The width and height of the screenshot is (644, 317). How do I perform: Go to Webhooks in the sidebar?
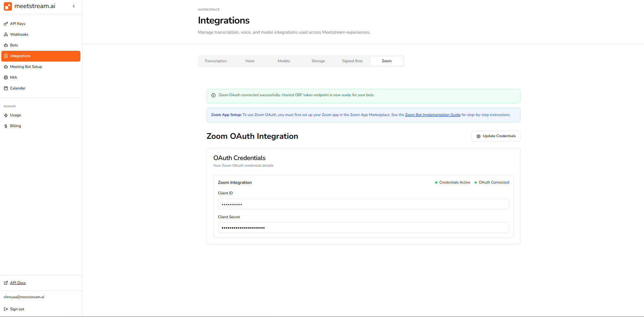41,35
